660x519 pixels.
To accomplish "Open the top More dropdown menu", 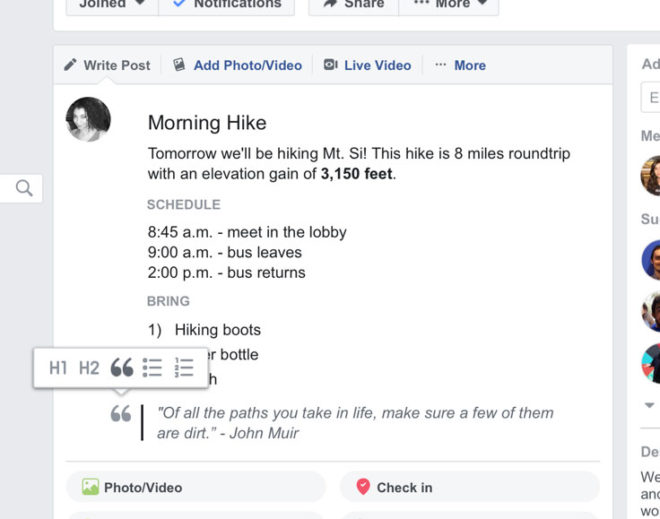I will point(449,4).
